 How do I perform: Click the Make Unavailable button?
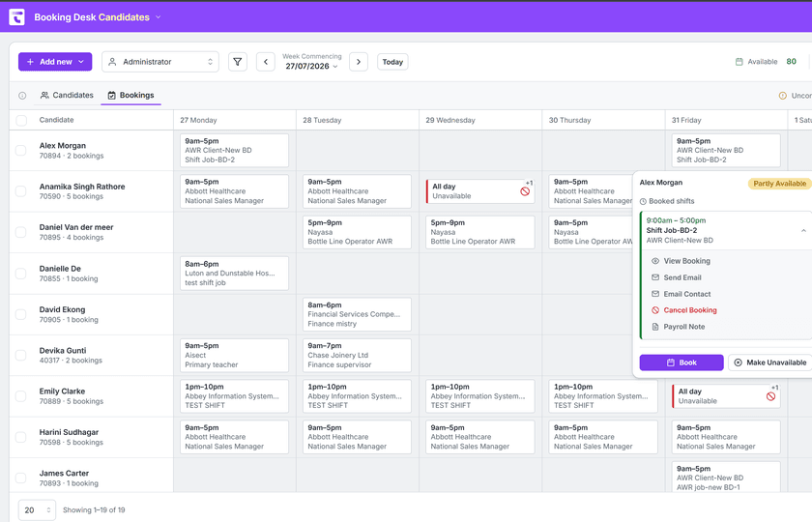770,362
